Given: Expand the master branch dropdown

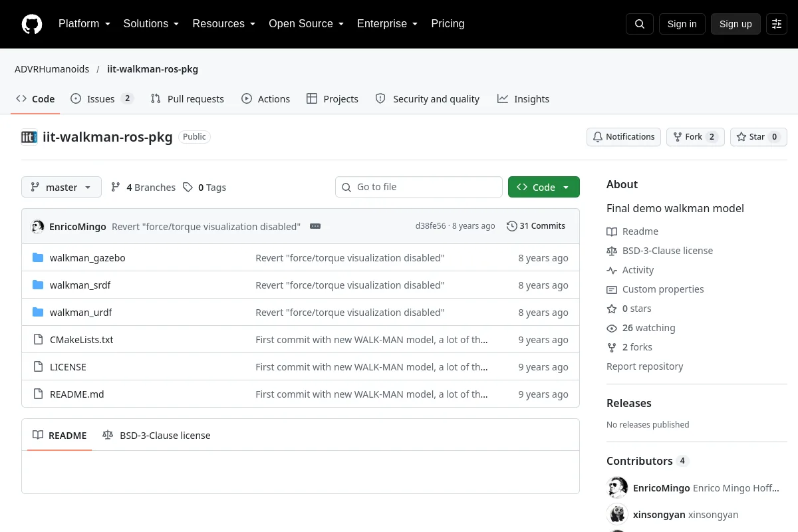Looking at the screenshot, I should tap(61, 187).
